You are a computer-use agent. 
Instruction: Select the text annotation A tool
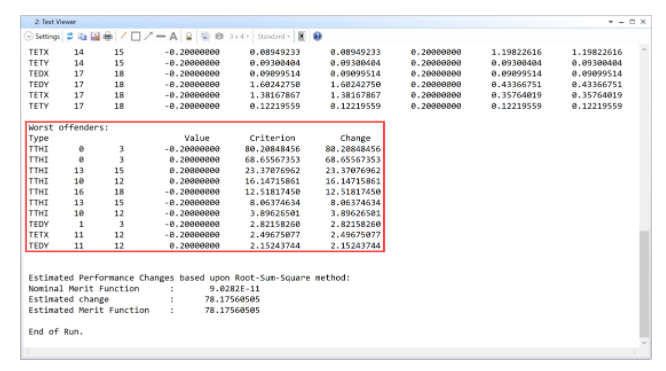[x=173, y=37]
